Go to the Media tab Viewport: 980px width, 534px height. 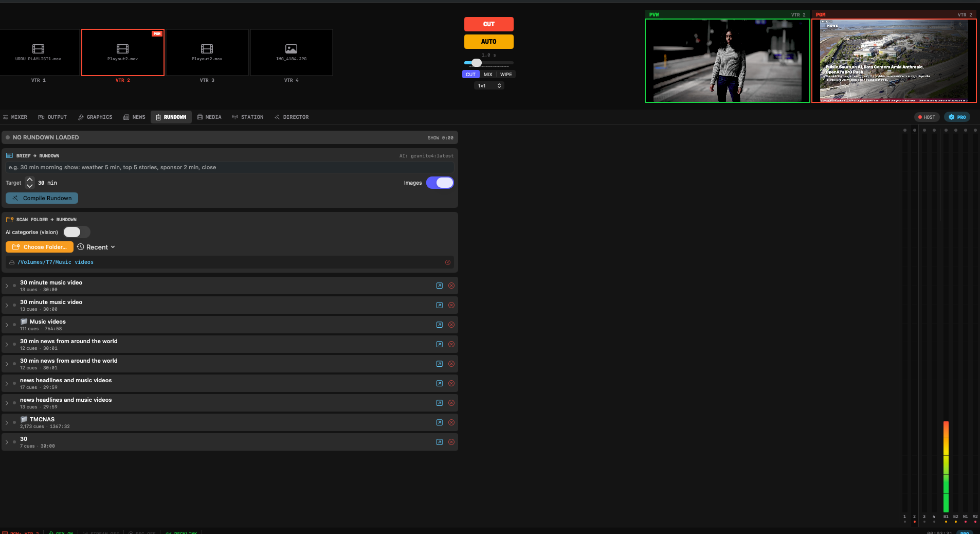(209, 117)
